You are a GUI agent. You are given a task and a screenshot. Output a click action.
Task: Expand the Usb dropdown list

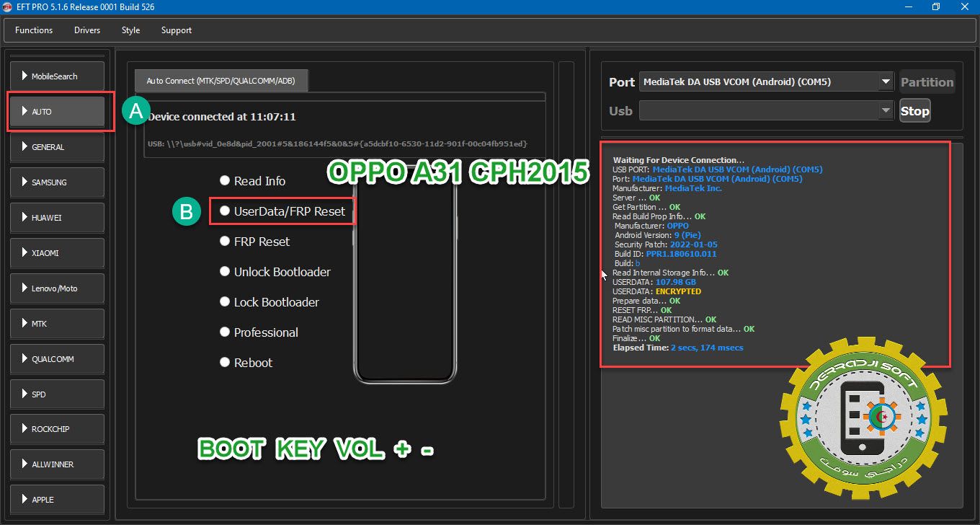(886, 111)
